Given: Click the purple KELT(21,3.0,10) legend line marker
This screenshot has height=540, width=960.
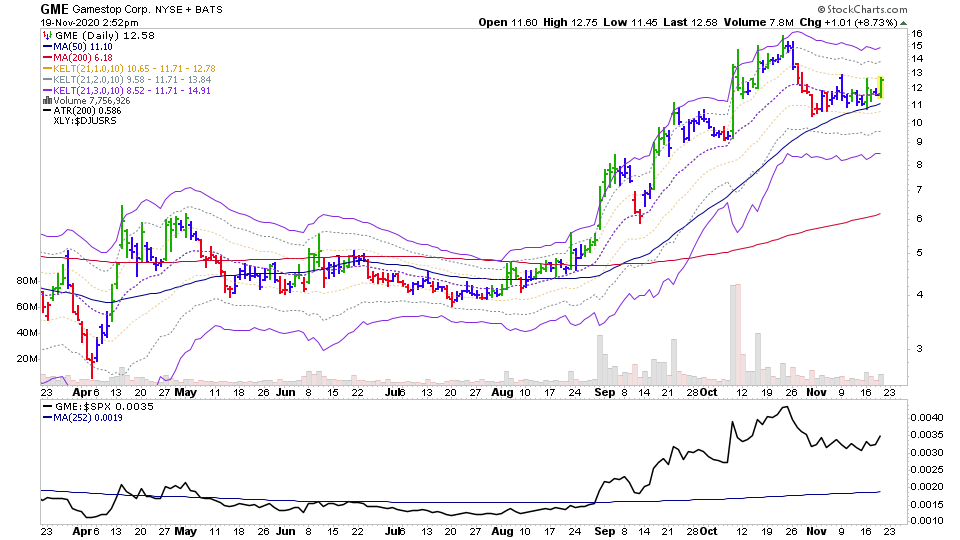Looking at the screenshot, I should [47, 91].
